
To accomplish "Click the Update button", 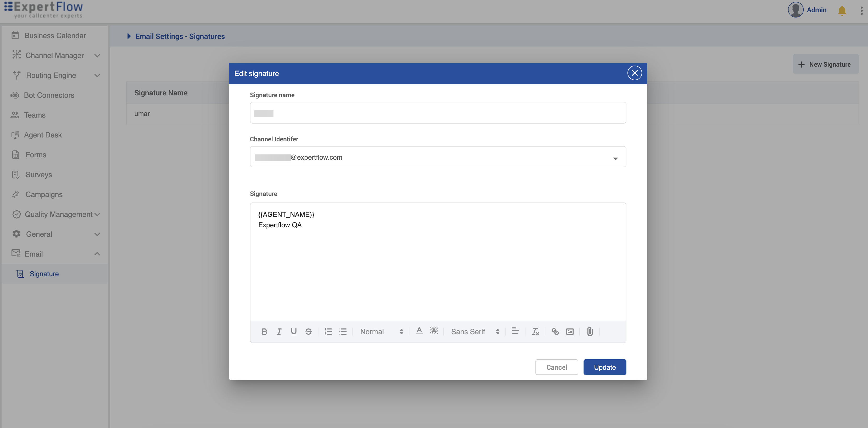I will click(604, 367).
